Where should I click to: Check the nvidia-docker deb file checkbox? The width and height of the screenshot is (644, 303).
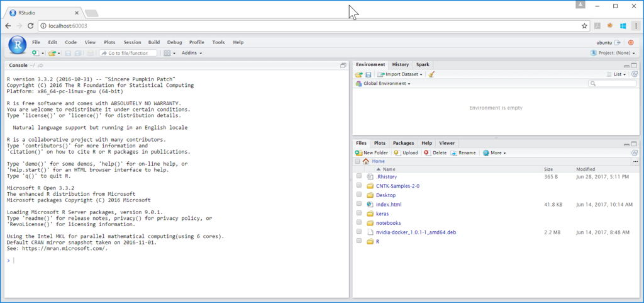tap(359, 232)
